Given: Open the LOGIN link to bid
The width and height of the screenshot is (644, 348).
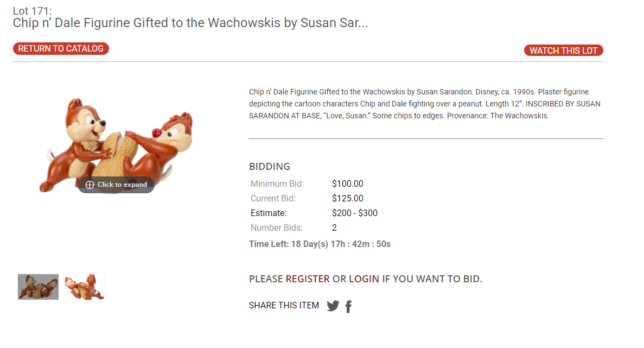Looking at the screenshot, I should coord(364,279).
